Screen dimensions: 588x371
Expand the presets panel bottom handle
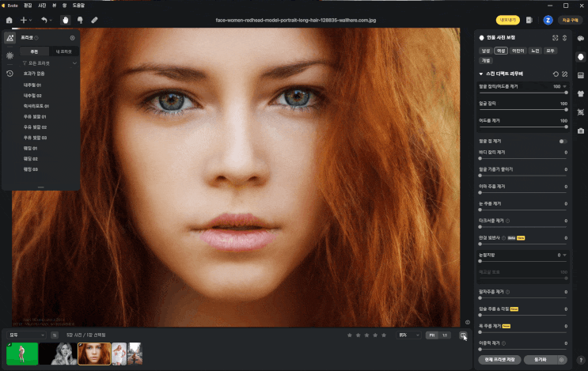tap(41, 187)
